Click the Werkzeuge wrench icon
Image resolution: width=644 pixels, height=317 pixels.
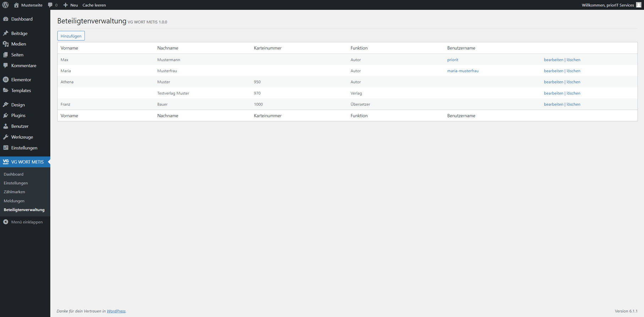6,137
